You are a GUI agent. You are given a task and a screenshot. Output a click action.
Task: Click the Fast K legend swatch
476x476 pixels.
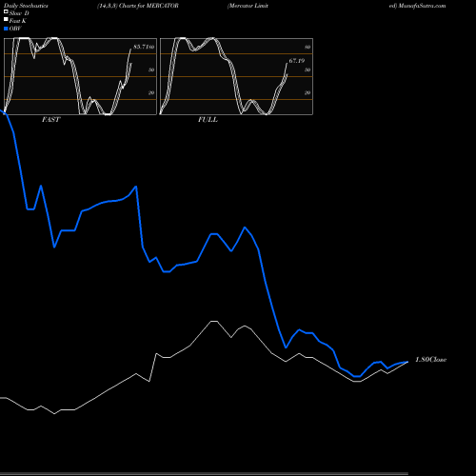point(6,19)
